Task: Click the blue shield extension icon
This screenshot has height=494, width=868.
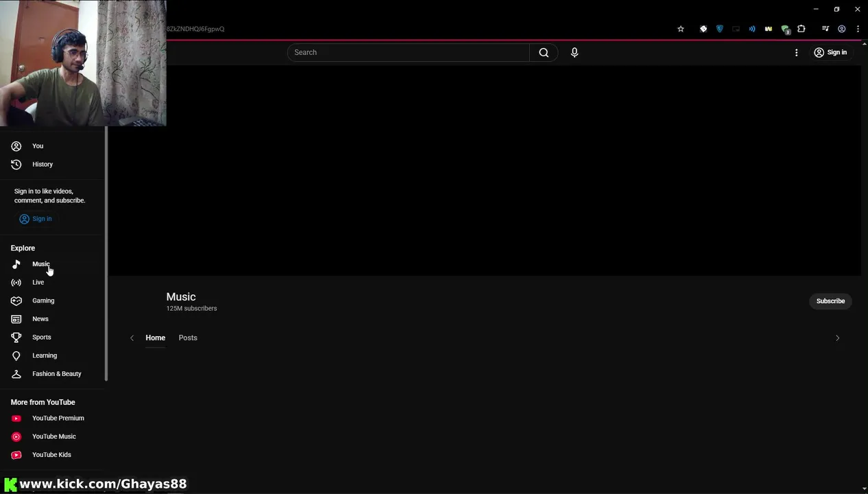Action: click(719, 29)
